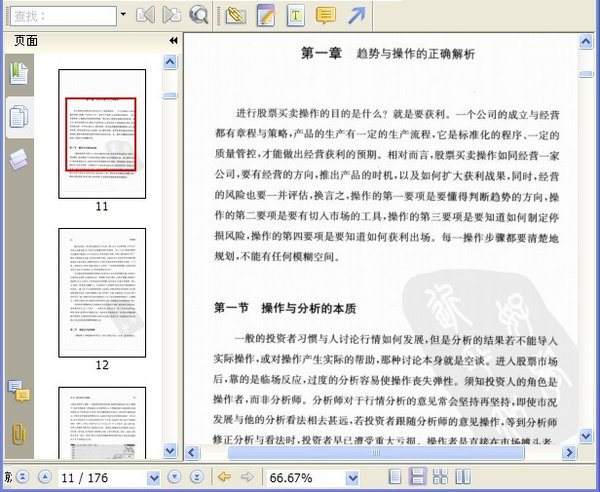Open the search box dropdown arrow
Screen dimensions: 600x492
coord(123,15)
